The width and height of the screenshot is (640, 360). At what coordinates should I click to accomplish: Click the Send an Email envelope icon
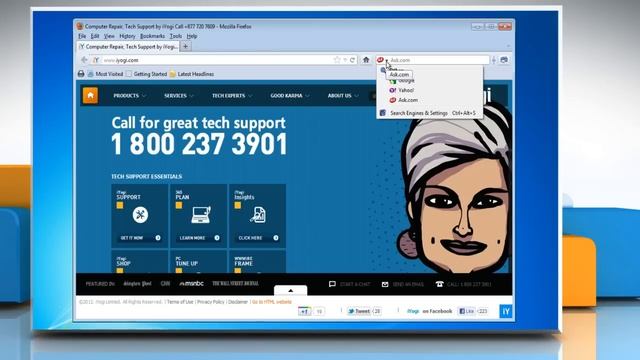pos(385,284)
